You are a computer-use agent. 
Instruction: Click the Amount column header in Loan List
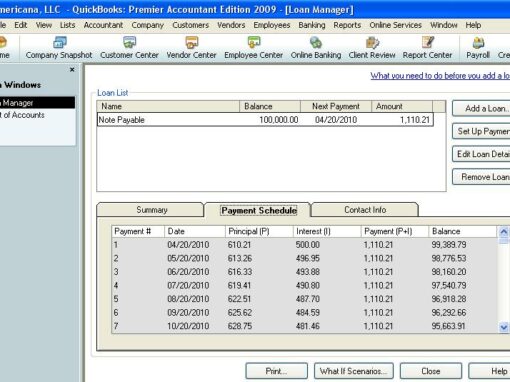402,106
